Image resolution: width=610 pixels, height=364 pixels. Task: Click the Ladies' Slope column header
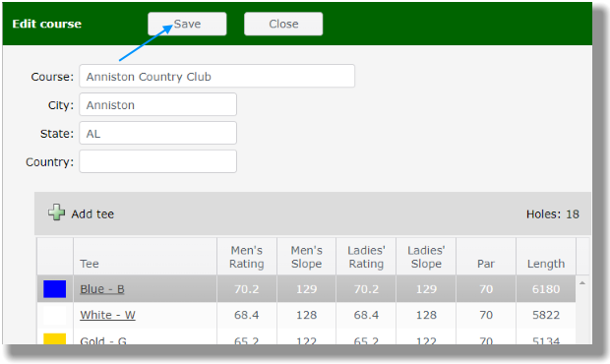(x=426, y=257)
